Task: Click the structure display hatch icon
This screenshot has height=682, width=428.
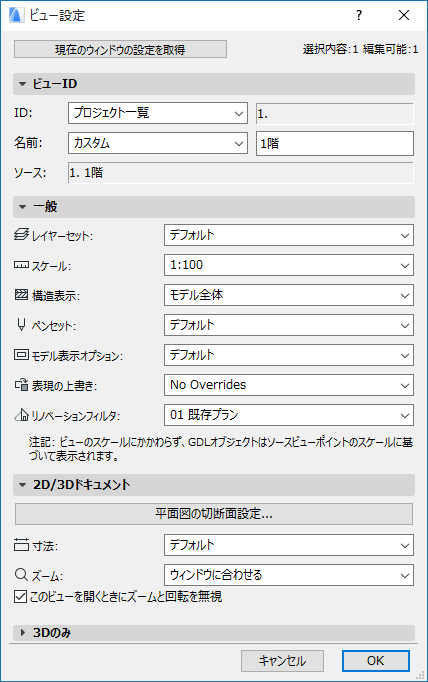Action: 21,295
